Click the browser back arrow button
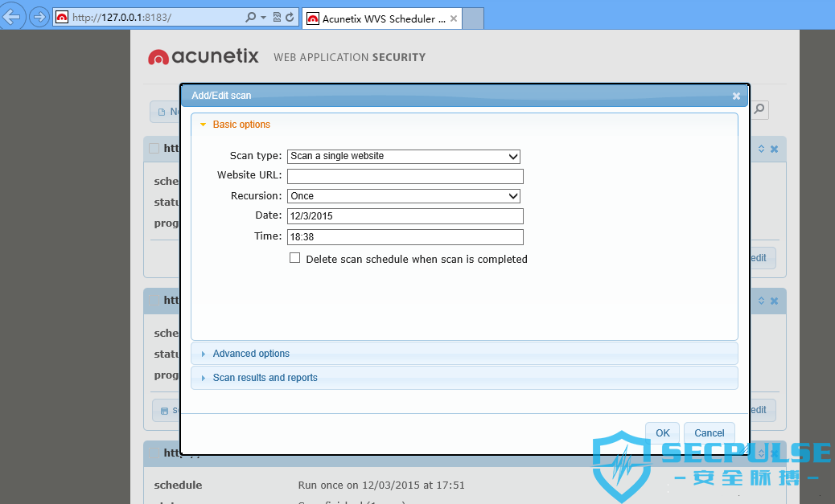This screenshot has width=835, height=504. 12,17
